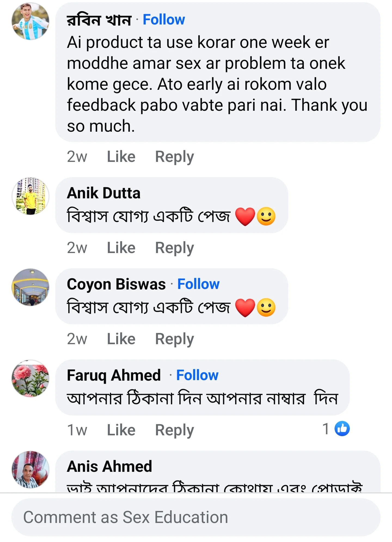Reply to Faruq Ahmed's comment
The width and height of the screenshot is (392, 542).
(173, 429)
